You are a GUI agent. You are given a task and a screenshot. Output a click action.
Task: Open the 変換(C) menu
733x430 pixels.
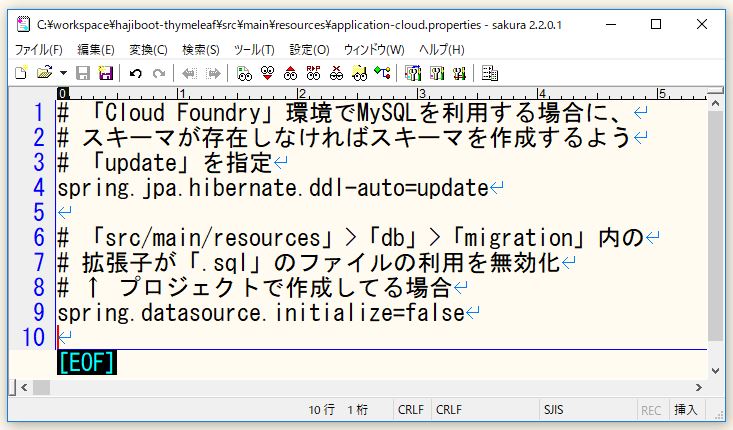coord(148,50)
